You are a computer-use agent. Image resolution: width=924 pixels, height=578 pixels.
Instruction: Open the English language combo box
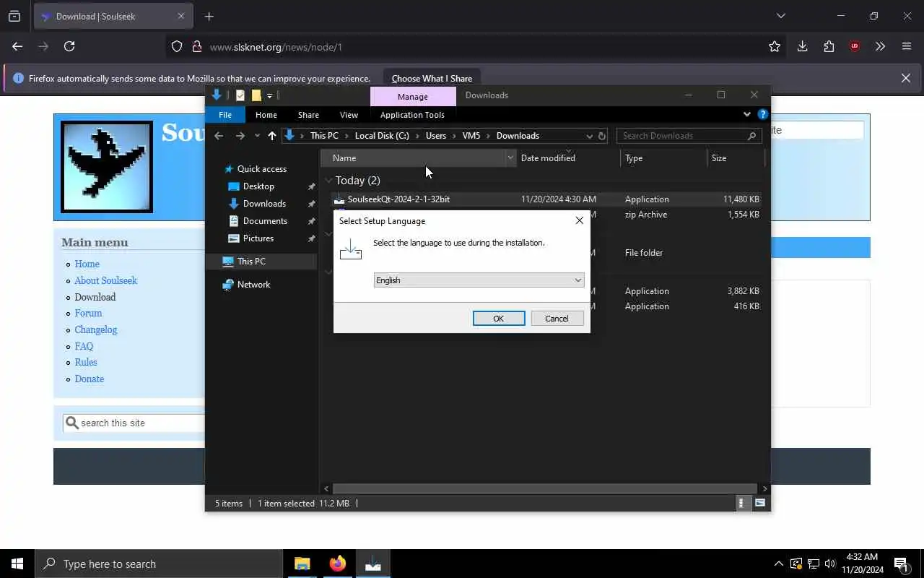[479, 280]
